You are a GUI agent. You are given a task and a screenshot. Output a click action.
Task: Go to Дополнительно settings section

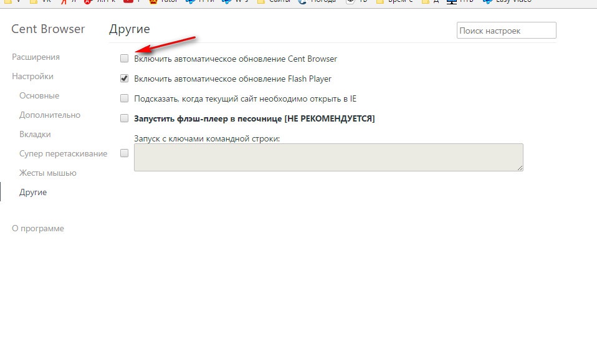(50, 115)
